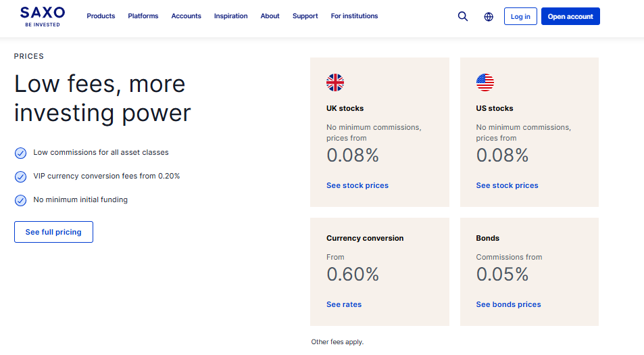644x355 pixels.
Task: Click the UK flag icon
Action: click(x=335, y=82)
